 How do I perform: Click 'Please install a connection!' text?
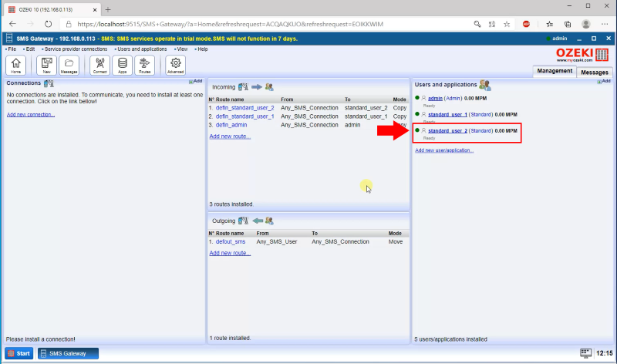41,339
